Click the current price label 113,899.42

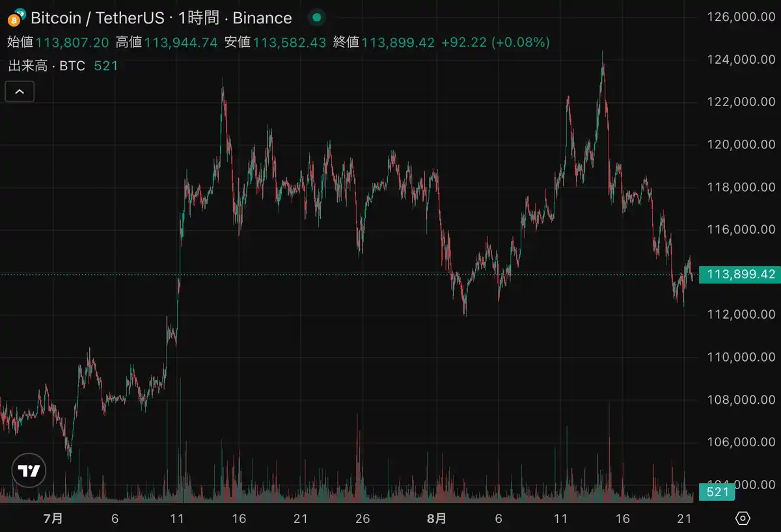(740, 274)
